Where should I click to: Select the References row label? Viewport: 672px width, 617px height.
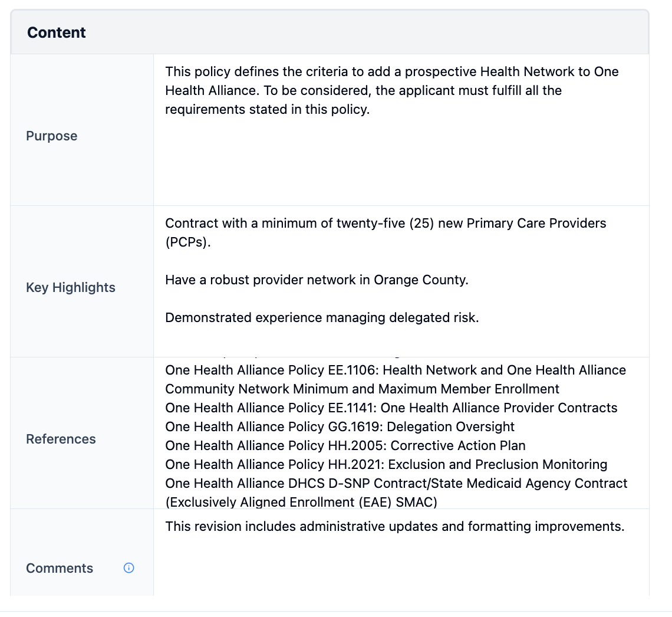point(60,439)
